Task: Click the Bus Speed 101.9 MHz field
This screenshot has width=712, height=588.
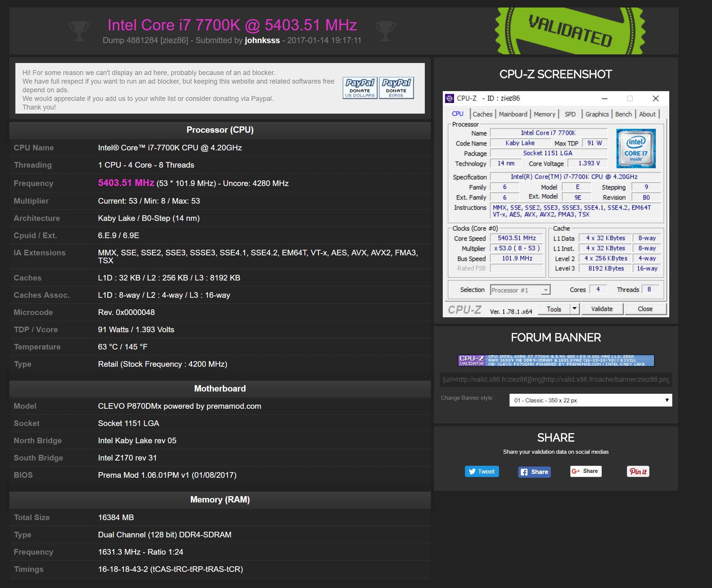Action: (517, 258)
